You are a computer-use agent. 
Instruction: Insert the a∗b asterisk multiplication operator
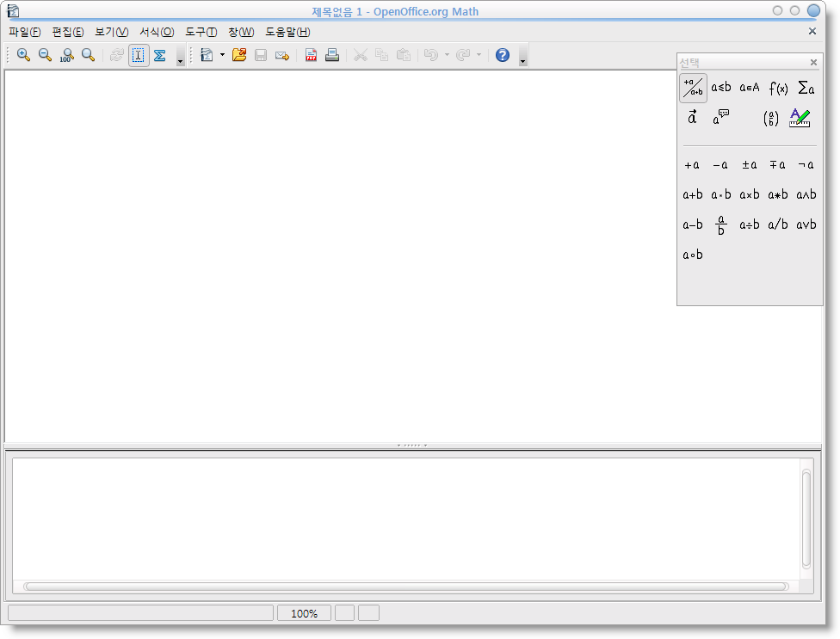(778, 195)
